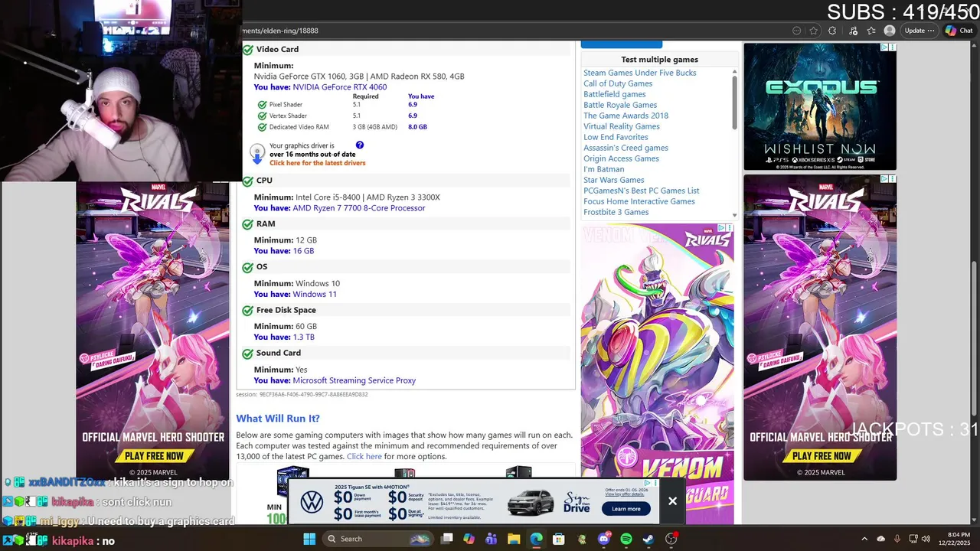Screen dimensions: 980x551
Task: Open Discord from the taskbar
Action: click(x=604, y=539)
